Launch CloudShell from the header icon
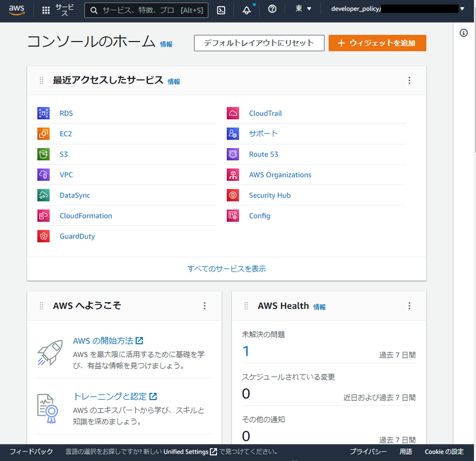Screen dimensions: 476x461 [221, 10]
